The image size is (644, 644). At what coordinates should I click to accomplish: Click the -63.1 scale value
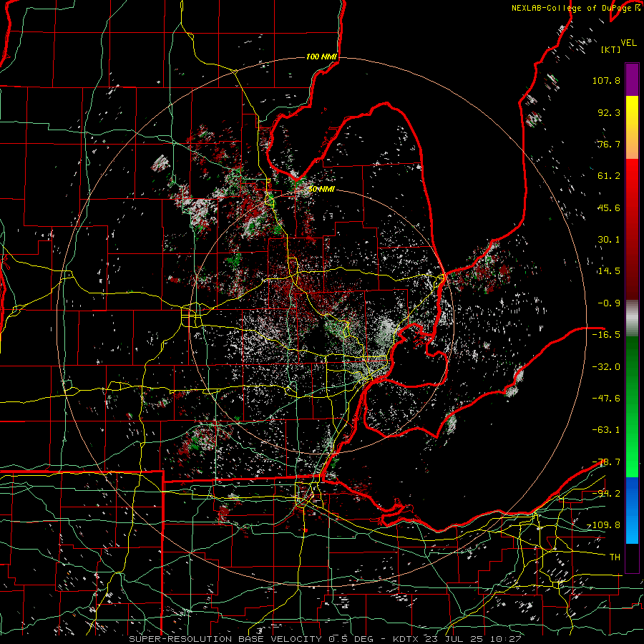pos(606,430)
